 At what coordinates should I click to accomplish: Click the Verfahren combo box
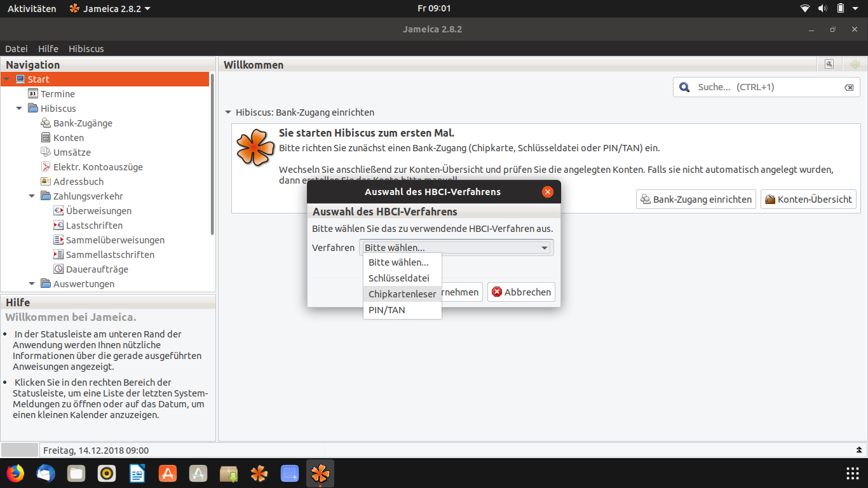[456, 247]
